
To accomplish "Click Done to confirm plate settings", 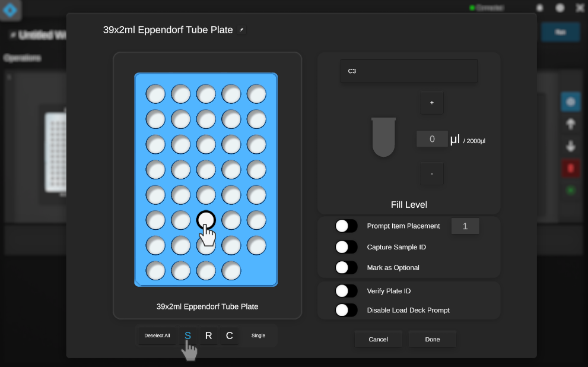I will click(433, 339).
